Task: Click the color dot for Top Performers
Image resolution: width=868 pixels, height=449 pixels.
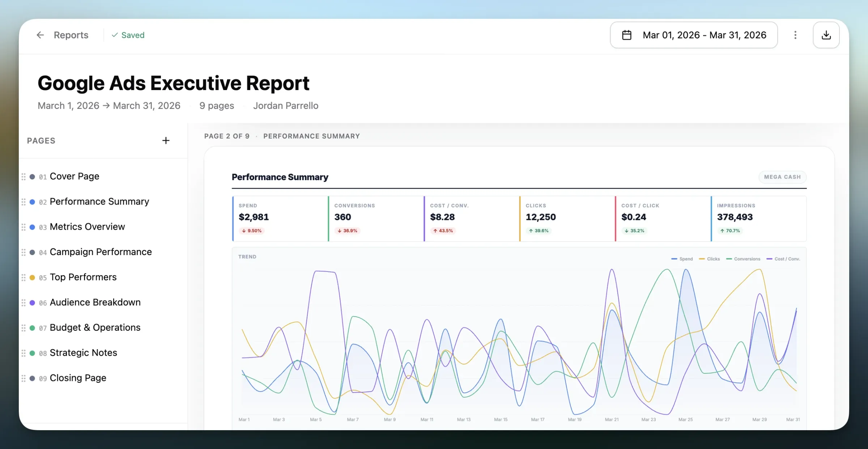Action: click(x=32, y=278)
